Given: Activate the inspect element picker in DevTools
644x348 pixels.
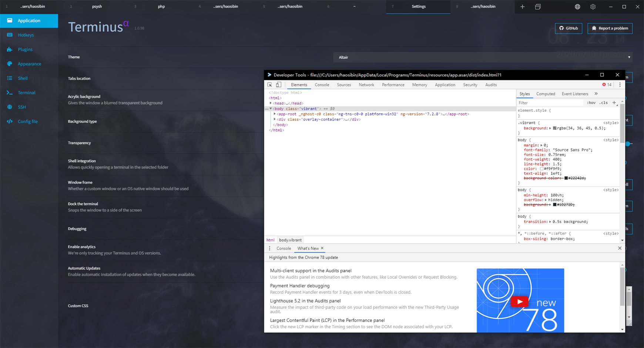Looking at the screenshot, I should tap(270, 85).
